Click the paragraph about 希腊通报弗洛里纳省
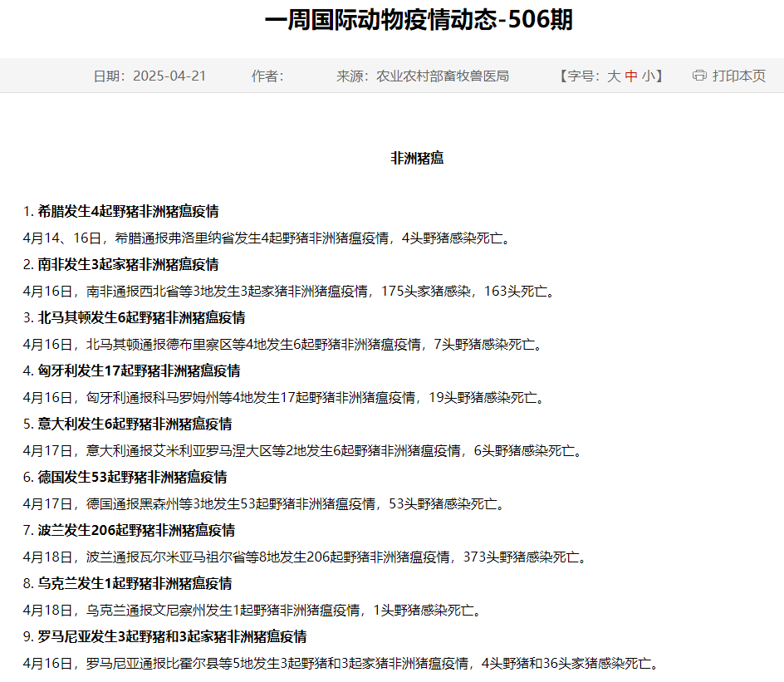Viewport: 784px width, 682px height. point(267,238)
